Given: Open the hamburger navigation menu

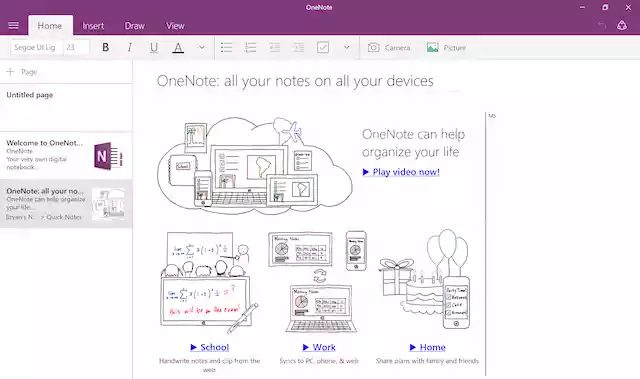Looking at the screenshot, I should 13,26.
